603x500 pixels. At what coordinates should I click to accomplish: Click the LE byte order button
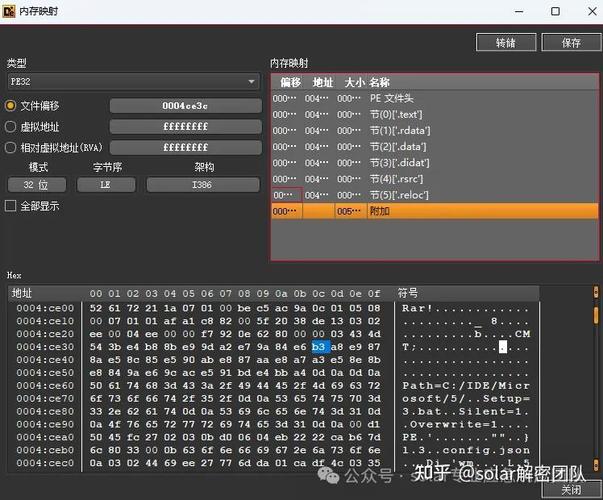point(106,185)
